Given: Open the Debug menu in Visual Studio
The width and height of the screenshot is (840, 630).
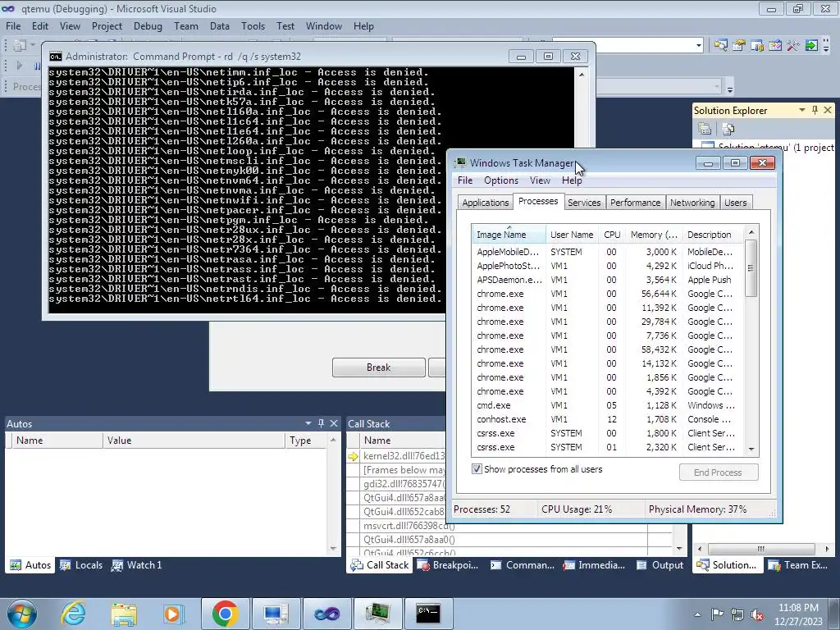Looking at the screenshot, I should point(148,25).
